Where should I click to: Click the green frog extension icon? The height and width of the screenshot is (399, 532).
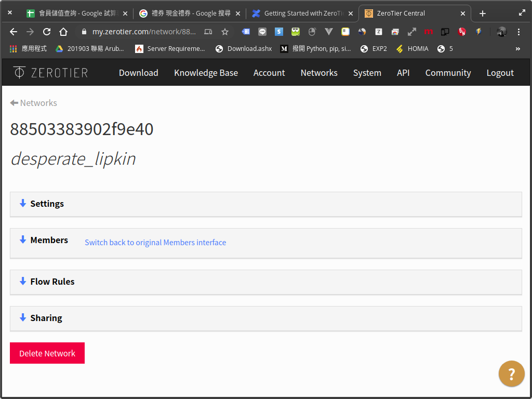[x=296, y=32]
